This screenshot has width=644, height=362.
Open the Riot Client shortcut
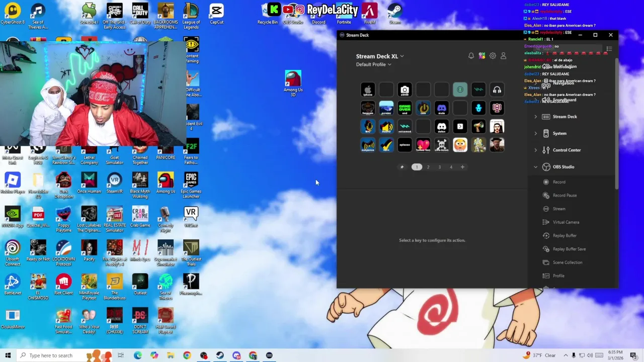[63, 285]
